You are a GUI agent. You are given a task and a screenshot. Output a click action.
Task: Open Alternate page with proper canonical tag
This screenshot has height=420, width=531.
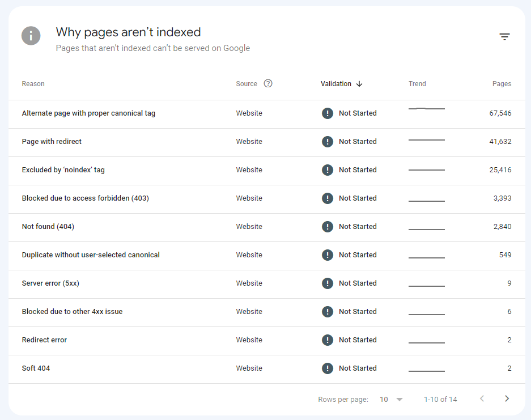(x=88, y=113)
